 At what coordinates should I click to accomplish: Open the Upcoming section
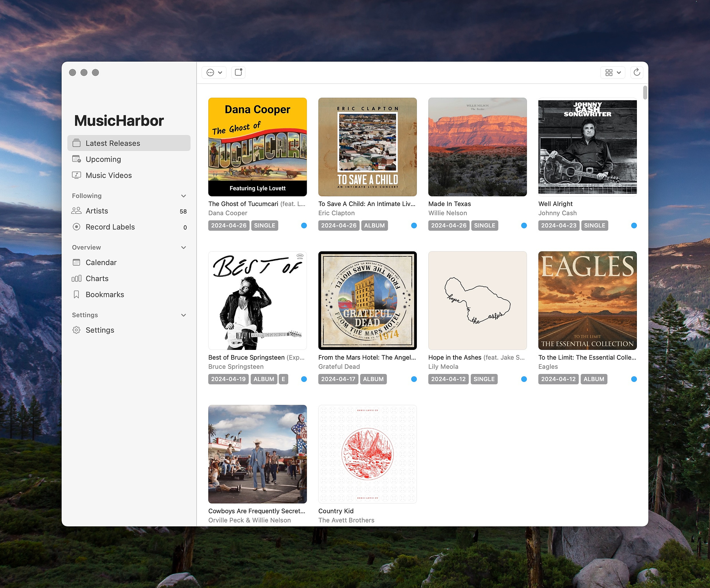pos(129,159)
